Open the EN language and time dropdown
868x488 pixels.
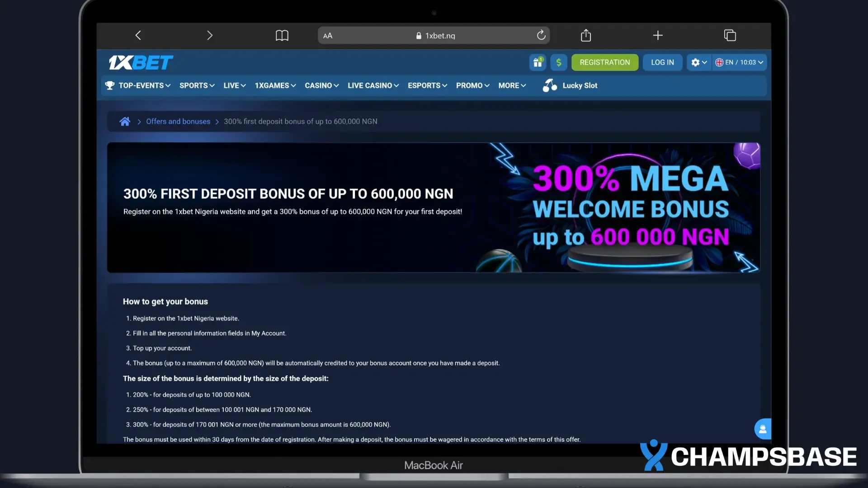(x=740, y=62)
